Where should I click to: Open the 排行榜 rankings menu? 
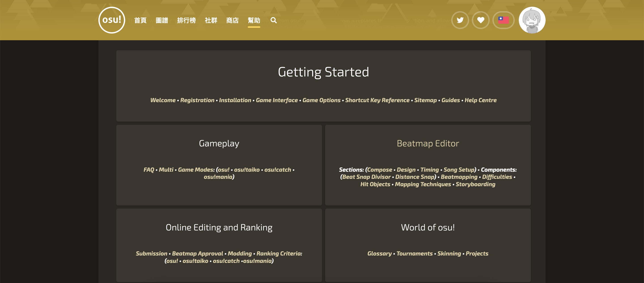pos(186,20)
